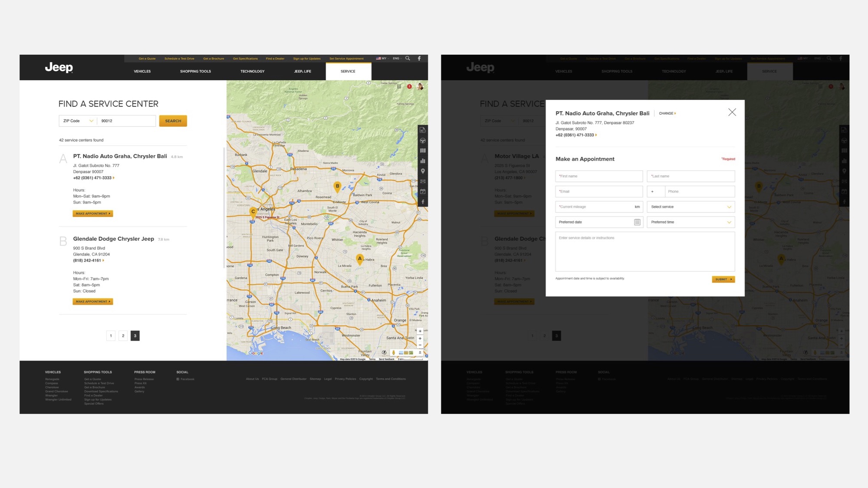Viewport: 868px width, 488px height.
Task: Close the appointment dialog with the X
Action: coord(732,112)
